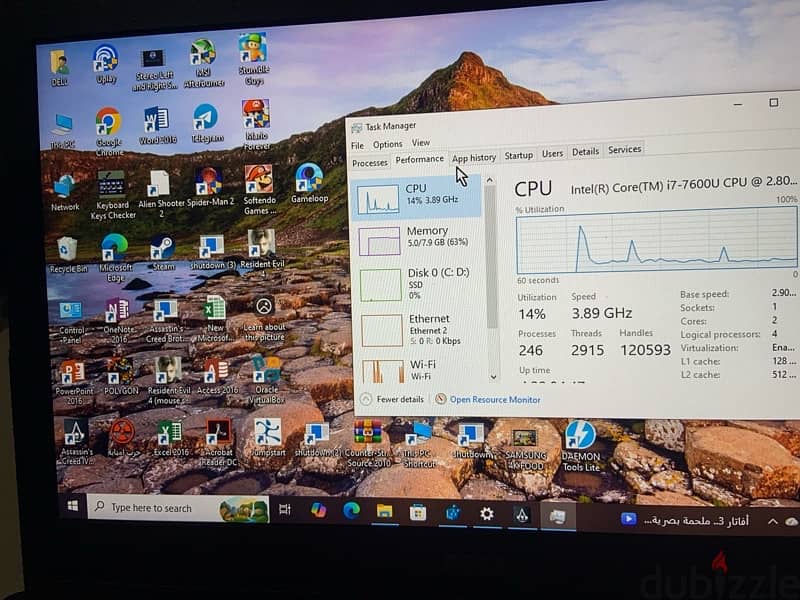The width and height of the screenshot is (800, 600).
Task: Launch Jumpstart desktop shortcut
Action: coord(268,438)
